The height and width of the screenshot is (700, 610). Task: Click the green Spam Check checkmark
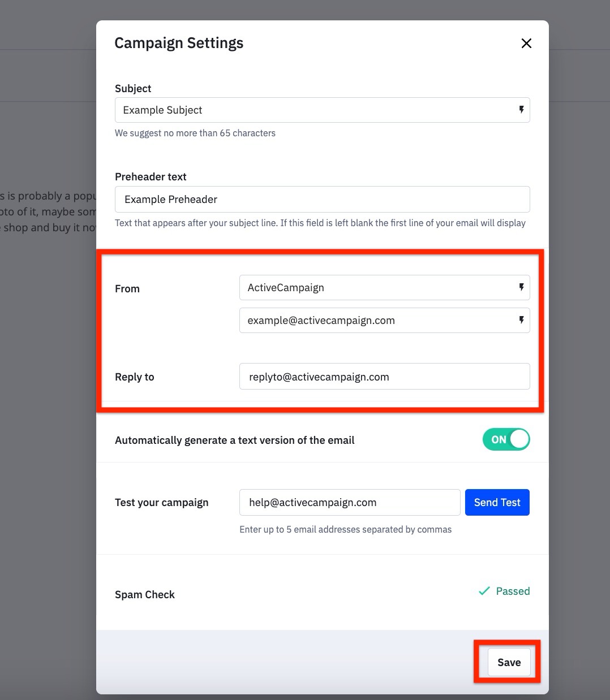(x=484, y=591)
